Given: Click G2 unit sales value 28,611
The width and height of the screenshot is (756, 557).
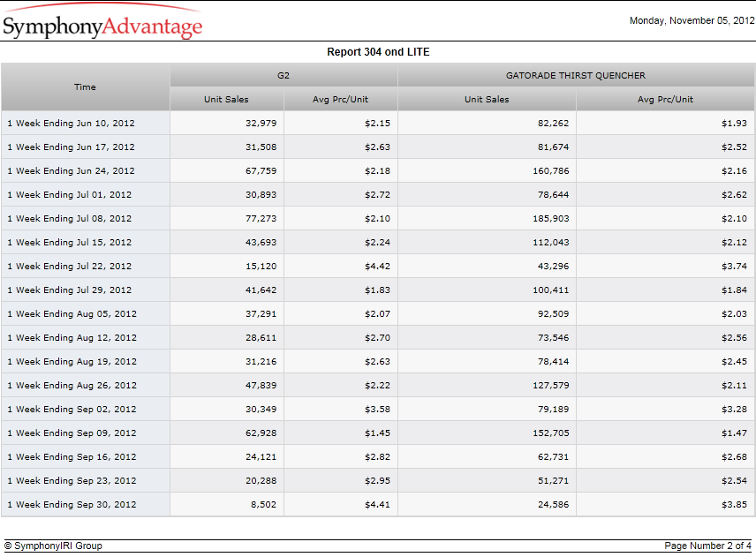Looking at the screenshot, I should 261,338.
